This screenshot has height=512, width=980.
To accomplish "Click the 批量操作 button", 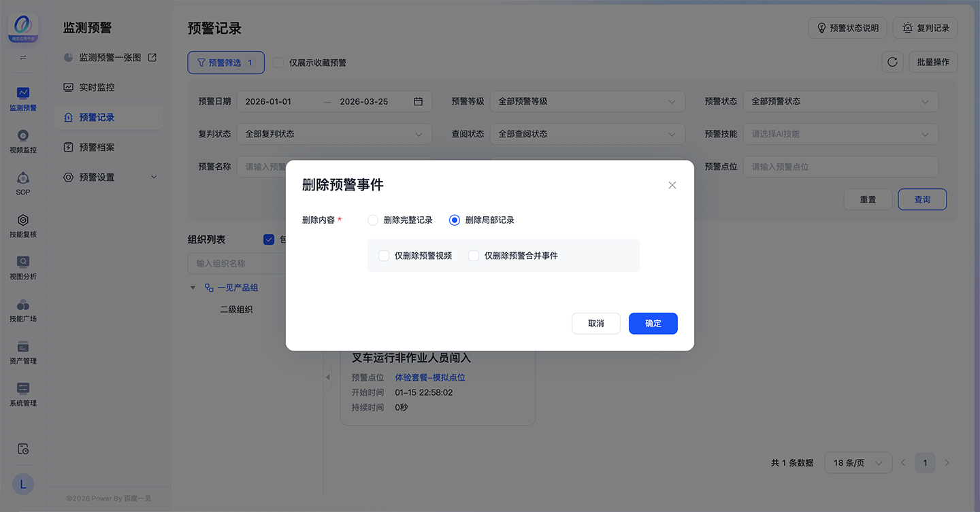I will click(933, 62).
